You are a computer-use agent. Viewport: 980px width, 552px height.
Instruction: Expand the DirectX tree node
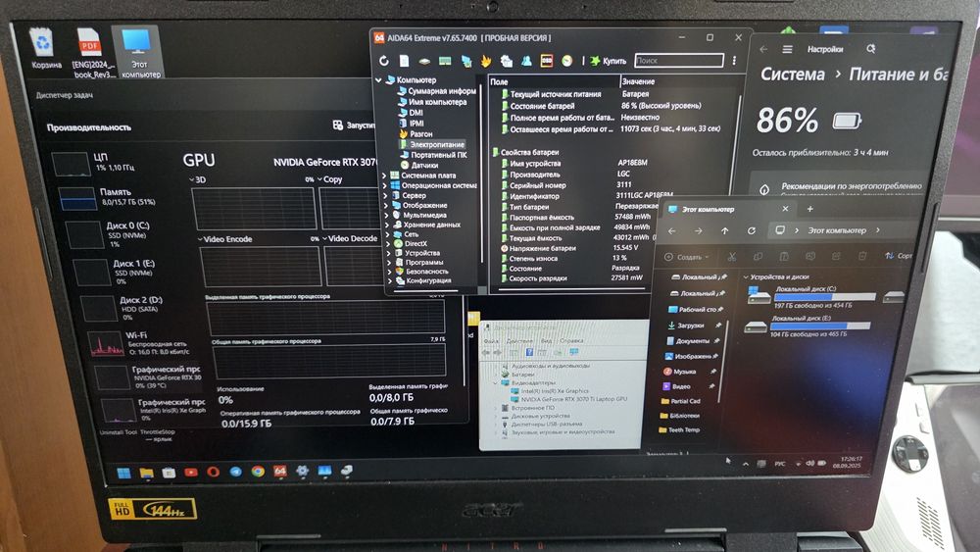[388, 244]
